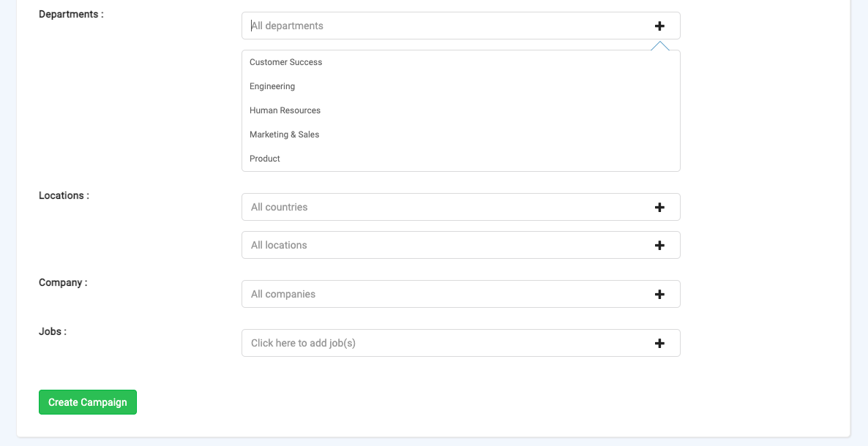The height and width of the screenshot is (446, 868).
Task: Click the Company field label
Action: pyautogui.click(x=63, y=282)
